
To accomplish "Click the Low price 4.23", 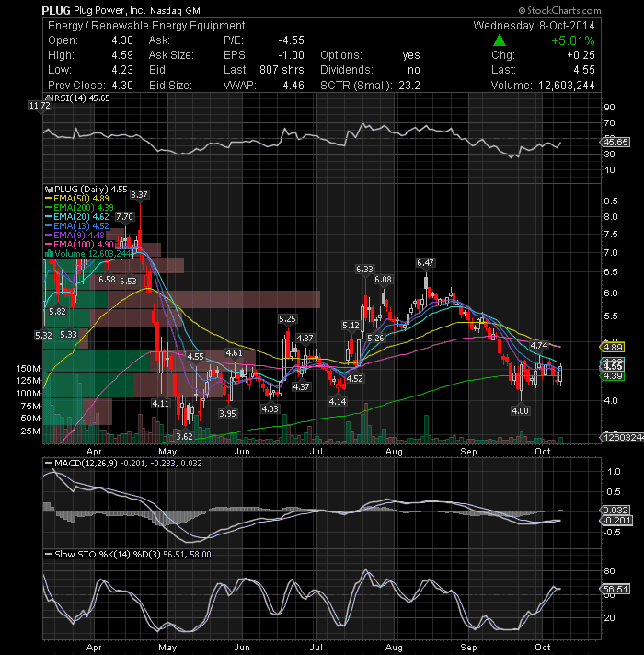I will (x=122, y=70).
